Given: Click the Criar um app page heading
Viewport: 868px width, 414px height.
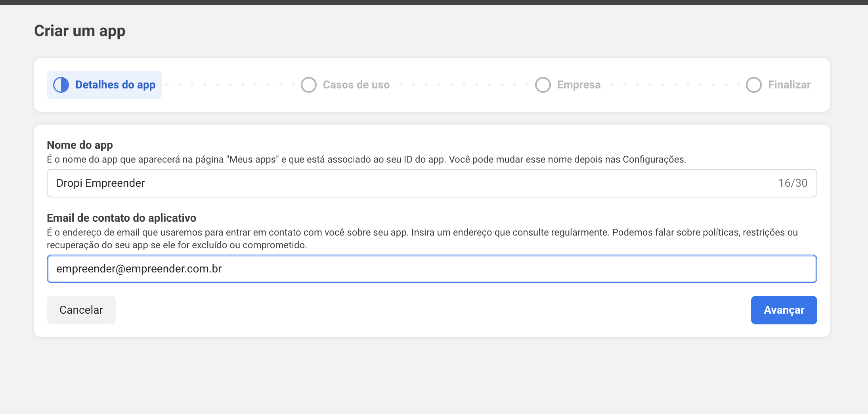Looking at the screenshot, I should tap(80, 31).
